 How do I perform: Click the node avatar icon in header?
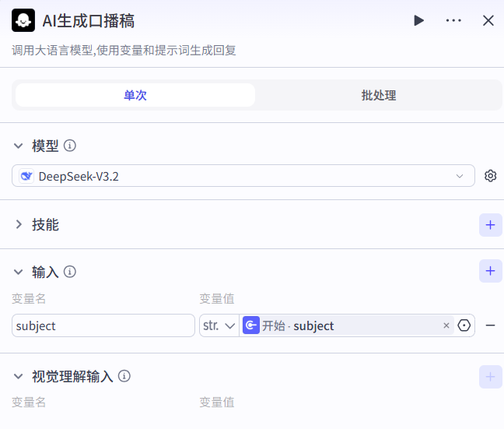(23, 20)
